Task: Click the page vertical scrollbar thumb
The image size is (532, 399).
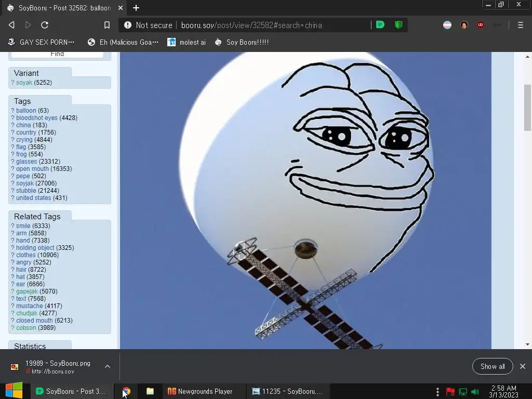Action: point(527,107)
